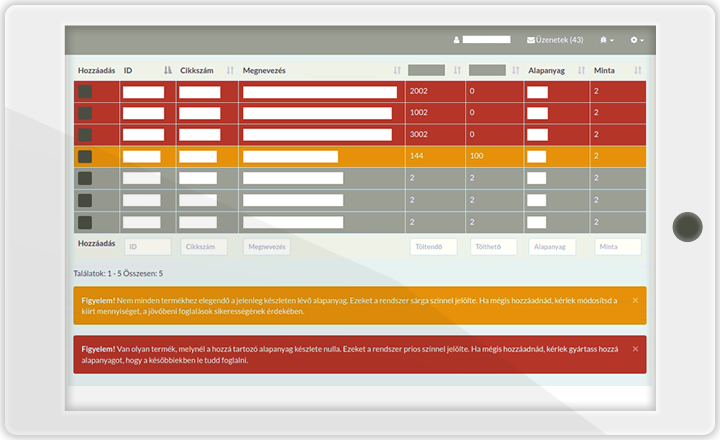This screenshot has width=720, height=440.
Task: Click the ID filter input field
Action: [x=147, y=247]
